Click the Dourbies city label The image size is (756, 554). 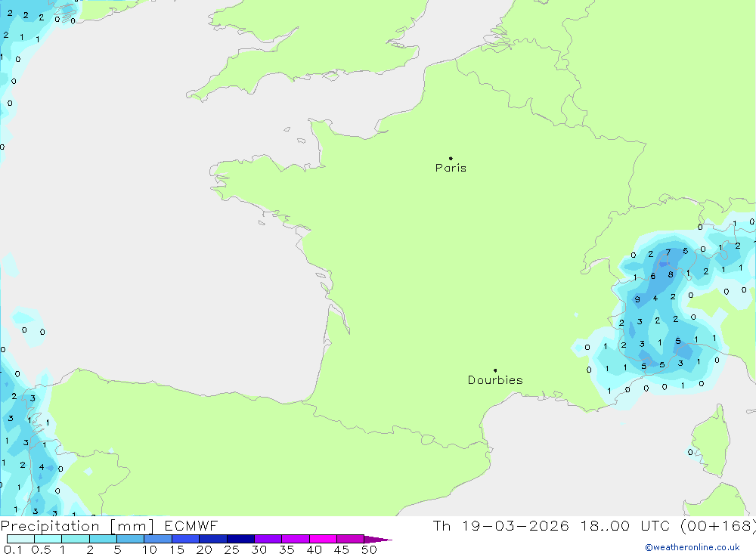point(495,380)
